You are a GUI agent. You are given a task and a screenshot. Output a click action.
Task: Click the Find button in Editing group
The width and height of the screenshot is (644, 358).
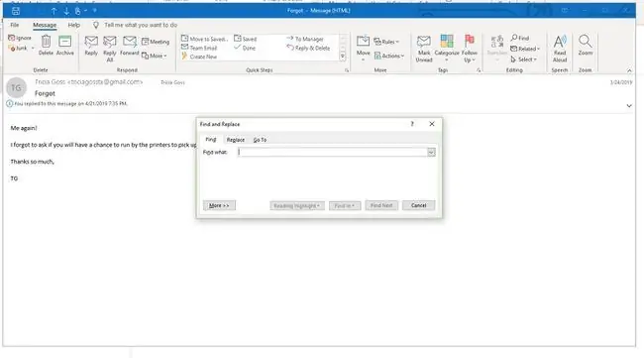tap(520, 38)
